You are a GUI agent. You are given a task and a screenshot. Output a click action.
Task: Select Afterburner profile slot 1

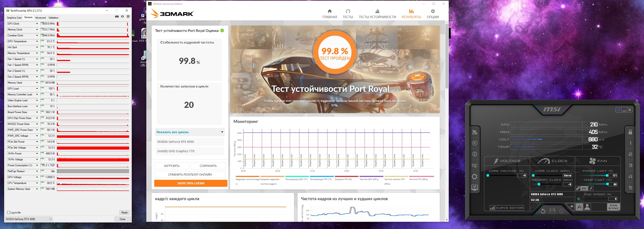tap(630, 143)
